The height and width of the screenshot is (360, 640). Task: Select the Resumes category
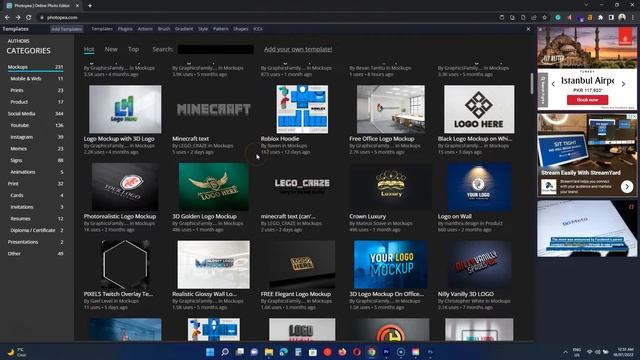pyautogui.click(x=36, y=218)
